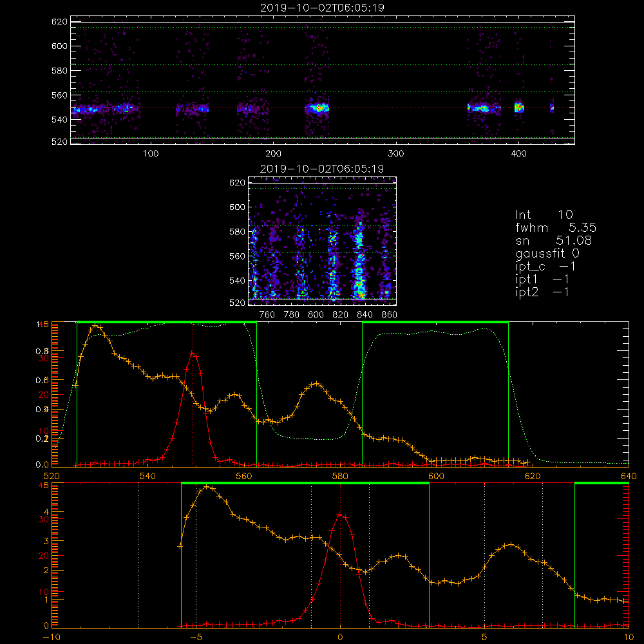
Task: Click x-axis label 760 on middle spectrogram
Action: pos(267,315)
